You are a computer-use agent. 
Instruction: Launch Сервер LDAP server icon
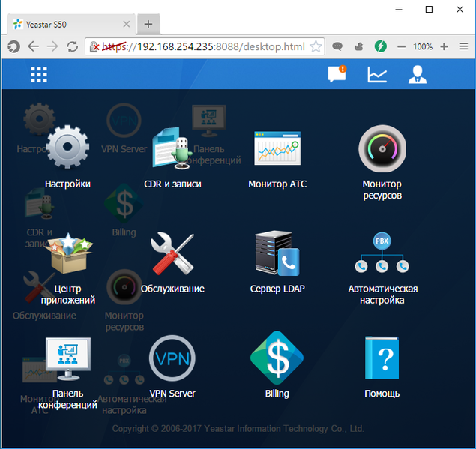pyautogui.click(x=277, y=253)
